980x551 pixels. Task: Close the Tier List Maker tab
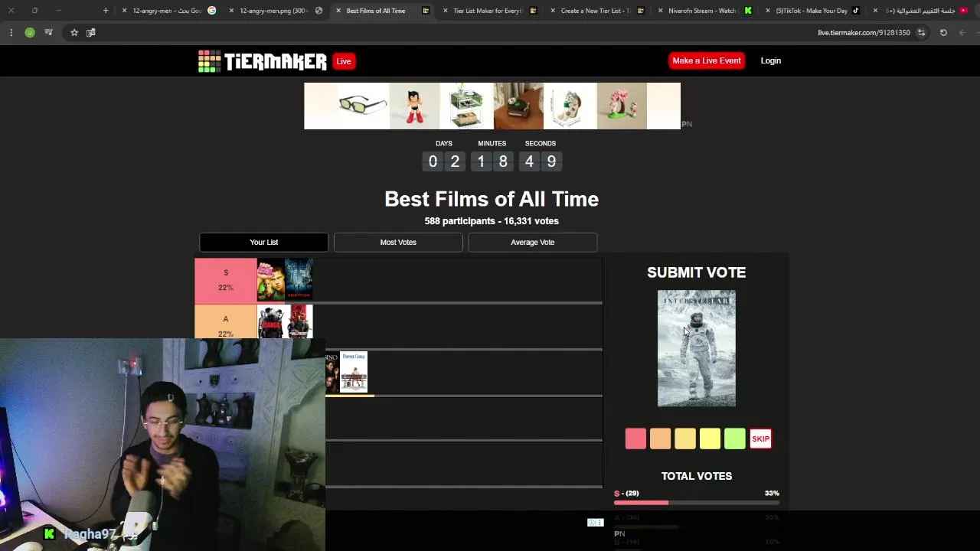point(446,11)
